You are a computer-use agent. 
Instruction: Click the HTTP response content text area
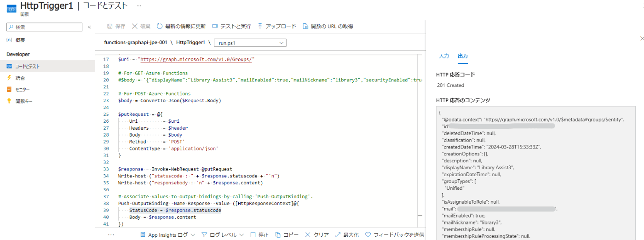(x=536, y=173)
